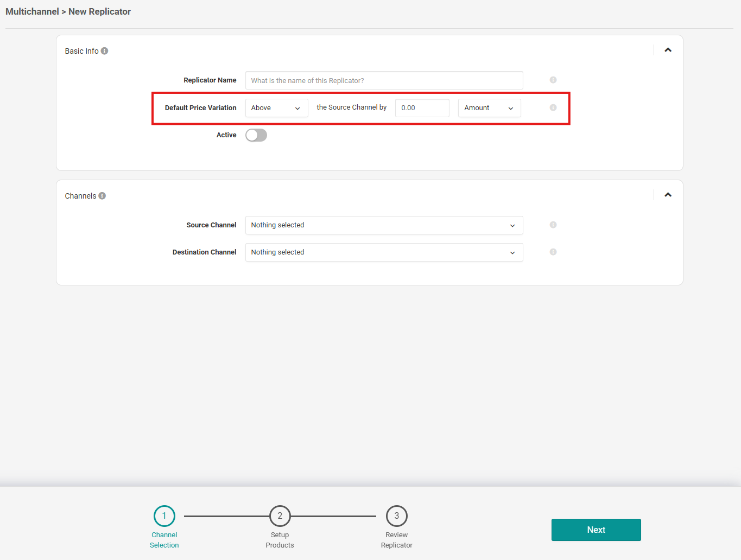Click the Next button
This screenshot has height=560, width=741.
596,530
